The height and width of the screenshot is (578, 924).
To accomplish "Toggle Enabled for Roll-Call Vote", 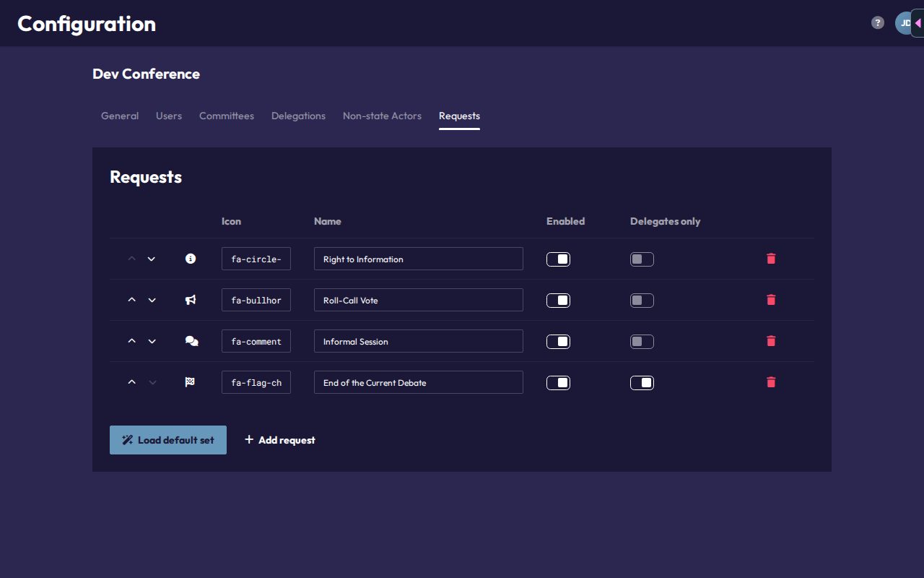I will click(x=558, y=301).
